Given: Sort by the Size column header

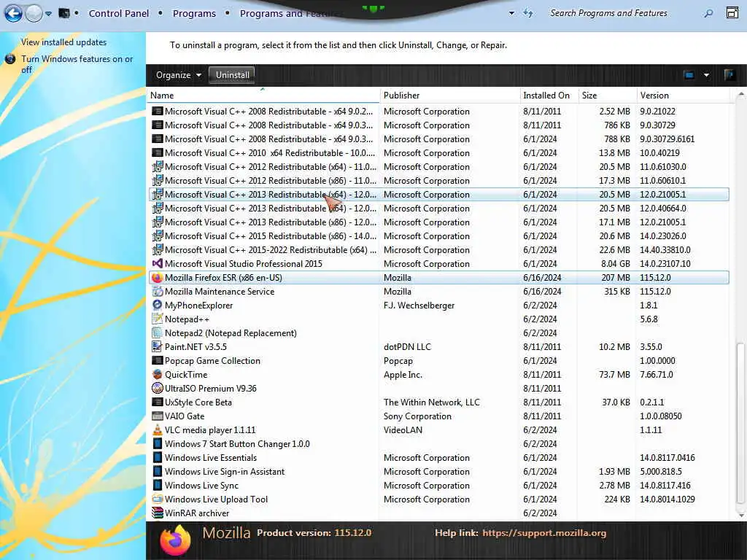Looking at the screenshot, I should pos(608,96).
